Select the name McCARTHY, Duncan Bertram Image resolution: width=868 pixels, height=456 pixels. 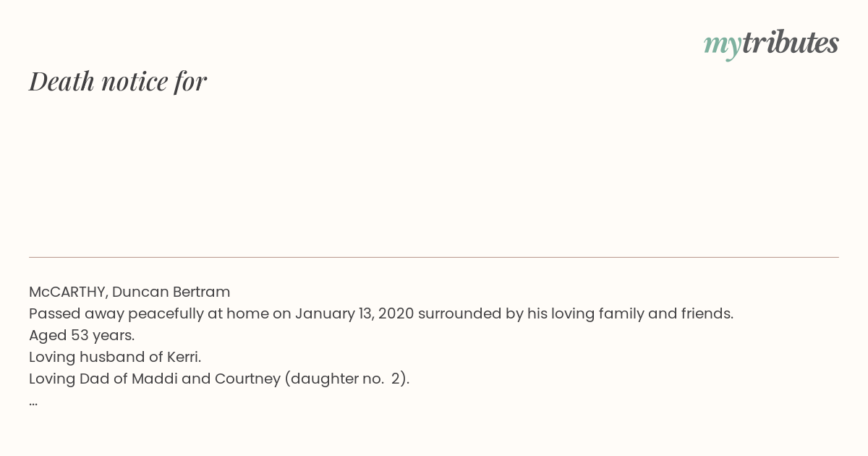[129, 292]
